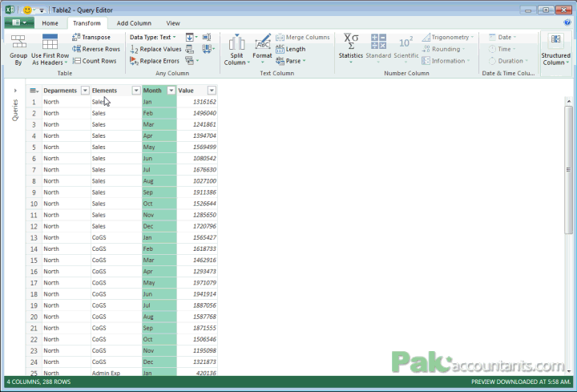The image size is (577, 392).
Task: Click the Parse command
Action: pos(291,61)
